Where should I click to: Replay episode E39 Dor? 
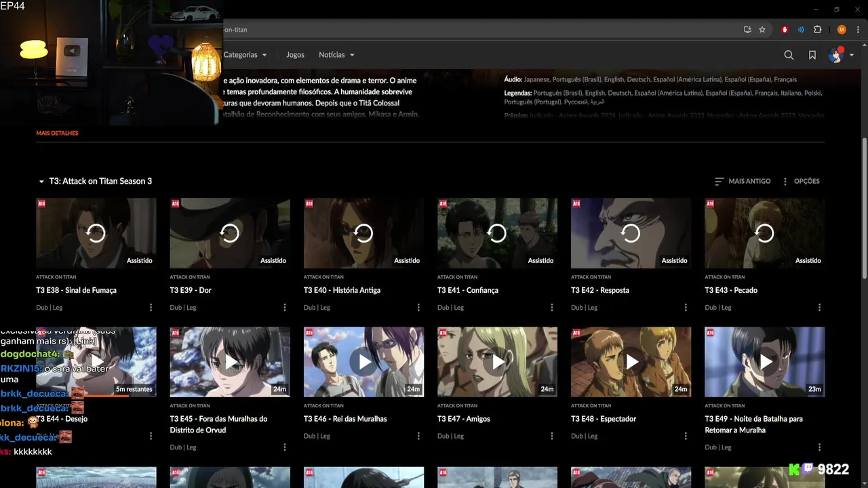pyautogui.click(x=230, y=233)
